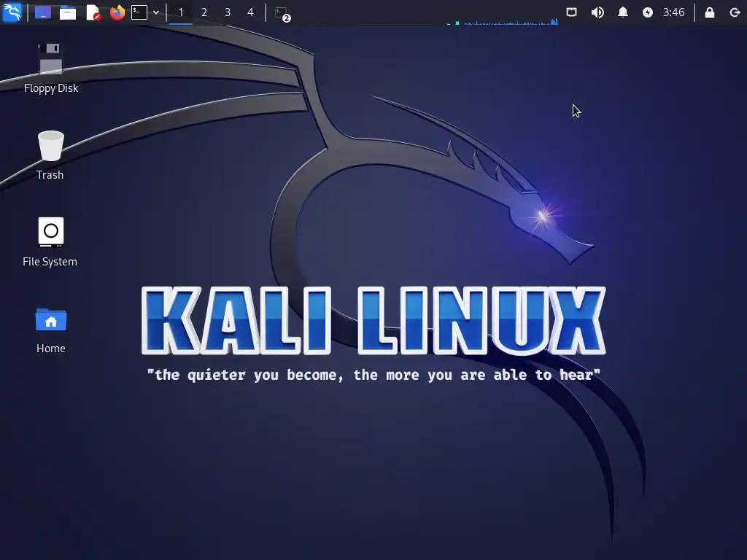Switch to workspace 4
Image resolution: width=747 pixels, height=560 pixels.
[x=250, y=12]
